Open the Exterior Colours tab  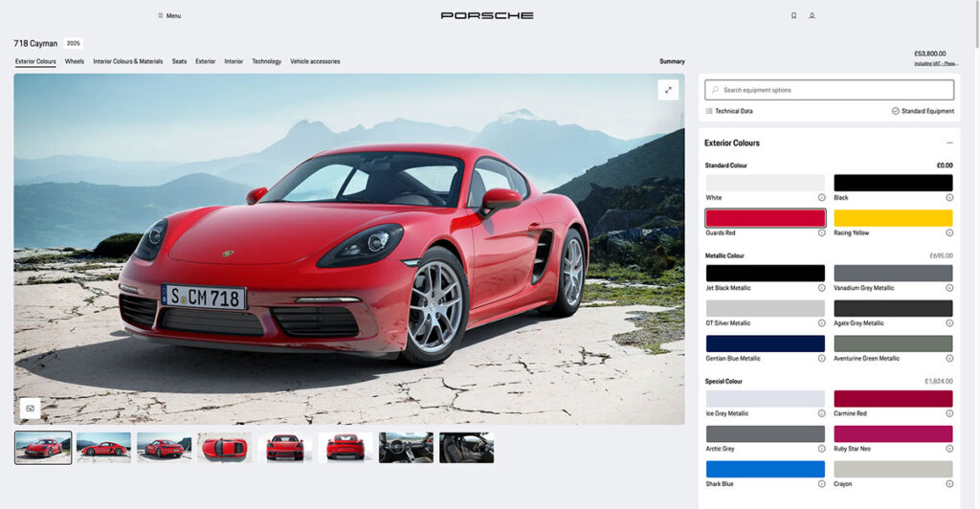pyautogui.click(x=35, y=61)
